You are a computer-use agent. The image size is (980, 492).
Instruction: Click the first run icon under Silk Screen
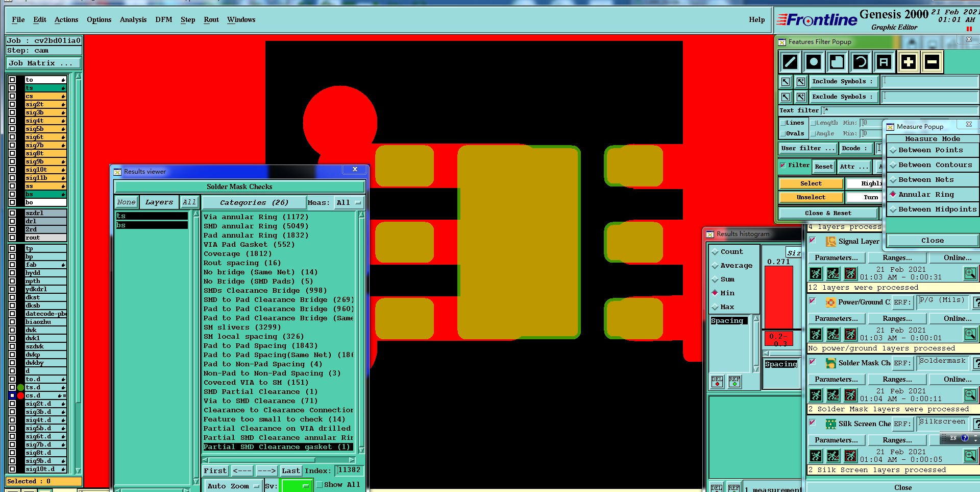[816, 456]
